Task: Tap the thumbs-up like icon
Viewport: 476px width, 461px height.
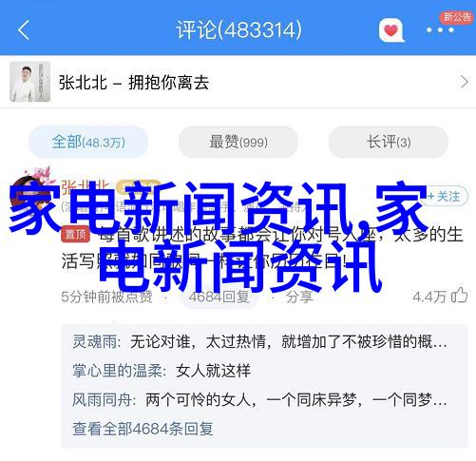Action: tap(460, 296)
